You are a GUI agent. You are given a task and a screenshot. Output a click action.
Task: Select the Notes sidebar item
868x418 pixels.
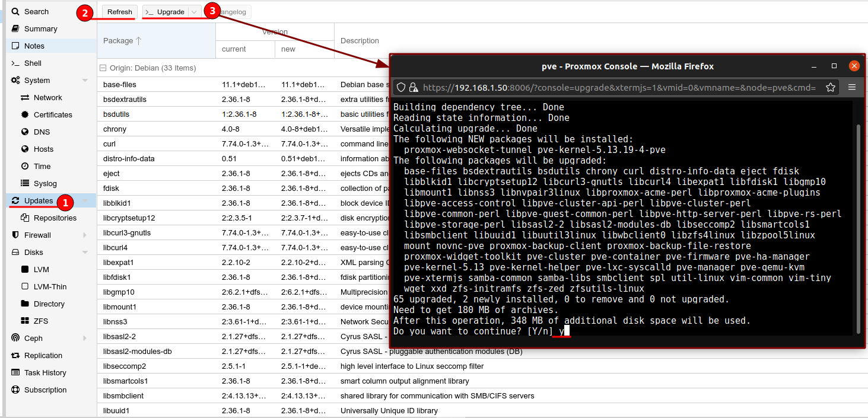pyautogui.click(x=51, y=46)
